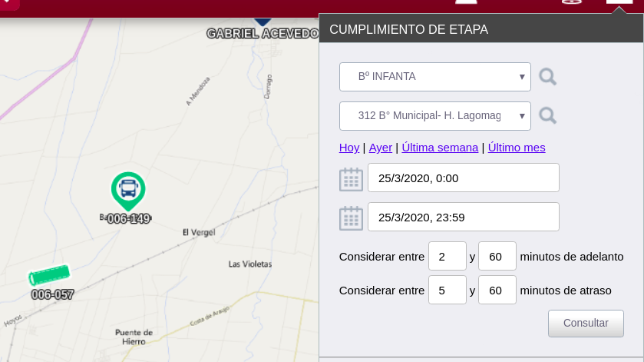Set range with Última semana link
This screenshot has width=644, height=362.
[440, 148]
